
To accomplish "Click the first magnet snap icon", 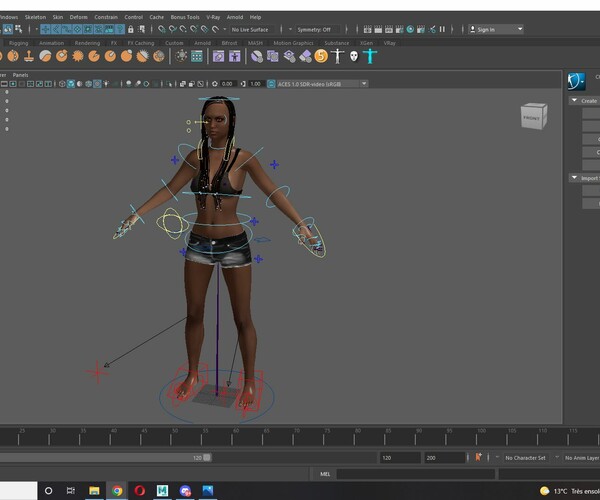I will 162,29.
